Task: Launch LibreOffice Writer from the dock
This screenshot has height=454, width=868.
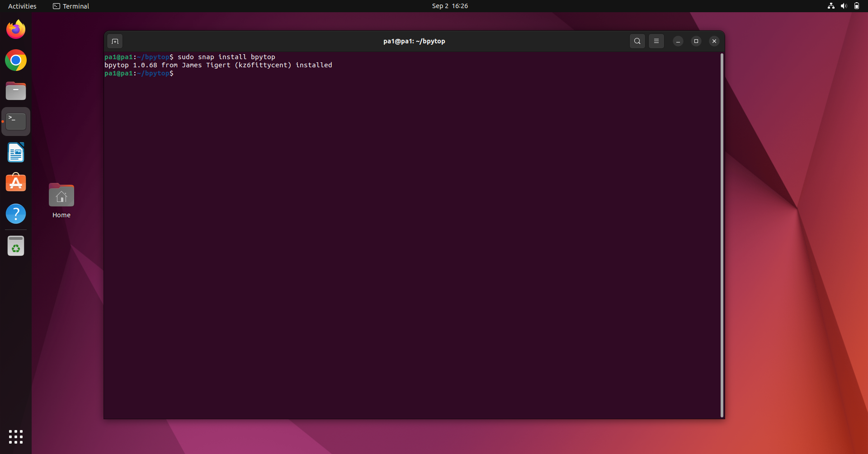Action: tap(15, 152)
